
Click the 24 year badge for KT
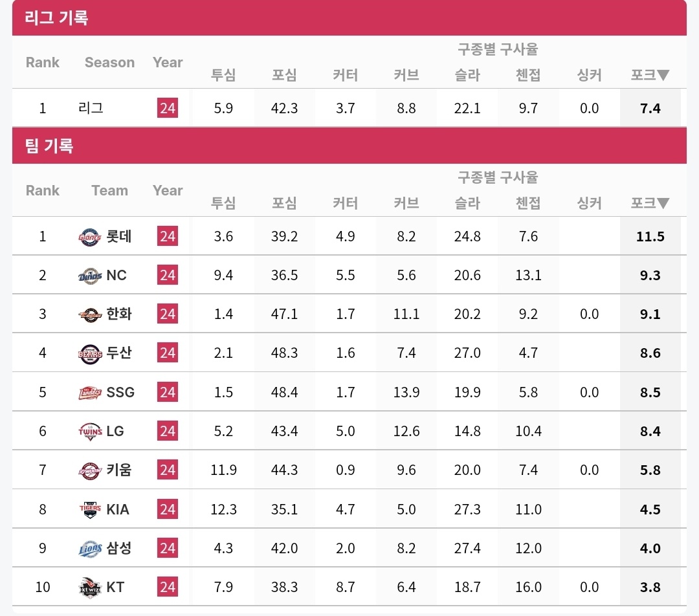pyautogui.click(x=168, y=588)
